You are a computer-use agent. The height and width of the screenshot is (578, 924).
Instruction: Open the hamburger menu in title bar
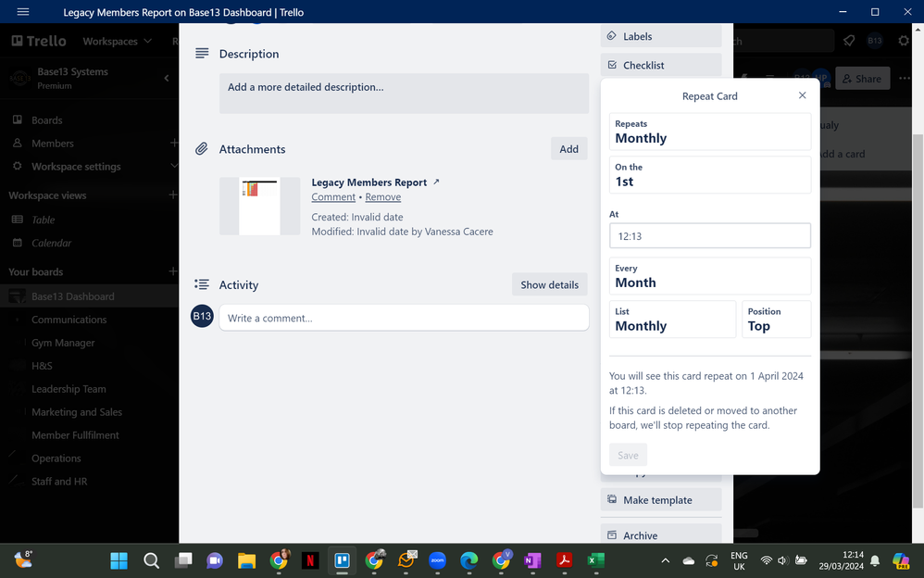pos(23,12)
